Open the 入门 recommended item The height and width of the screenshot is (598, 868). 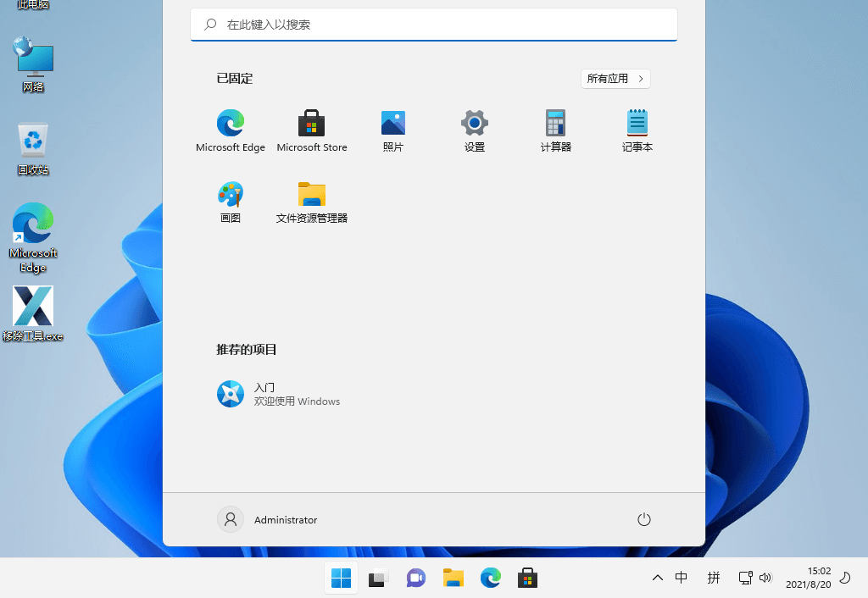coord(278,394)
